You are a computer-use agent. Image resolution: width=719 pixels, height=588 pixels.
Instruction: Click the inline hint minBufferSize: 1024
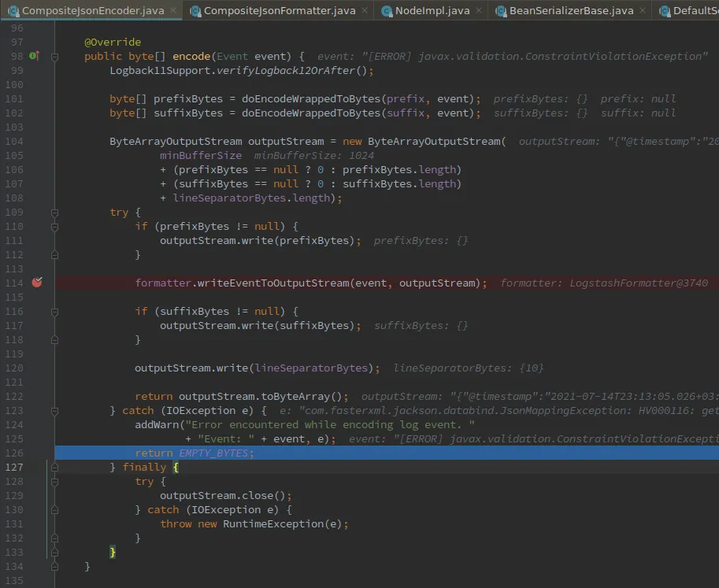pyautogui.click(x=314, y=155)
